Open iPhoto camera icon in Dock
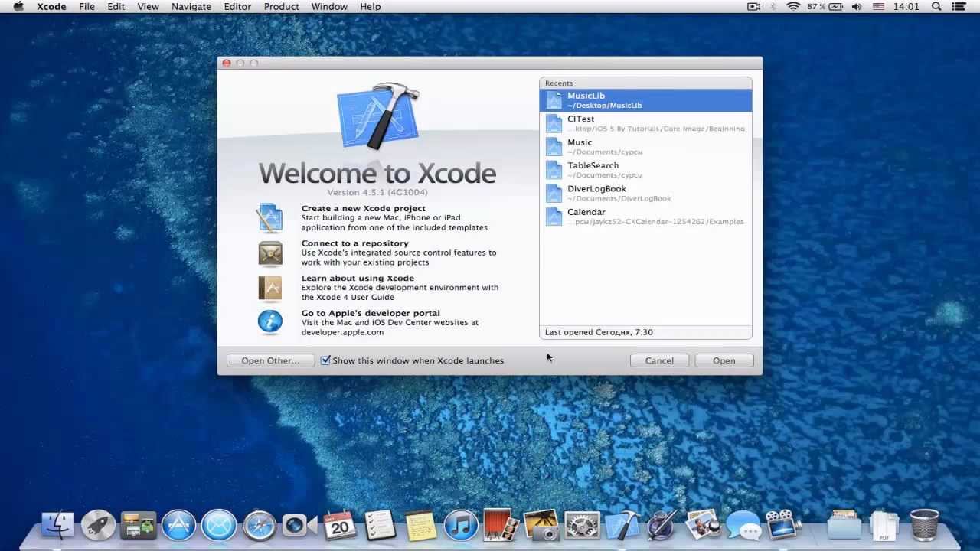 (x=541, y=525)
